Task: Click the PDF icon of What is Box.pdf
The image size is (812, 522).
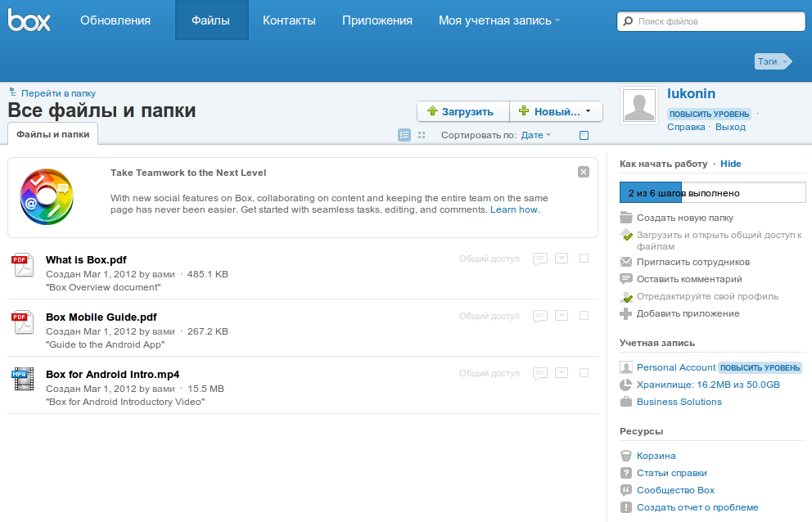Action: point(23,264)
